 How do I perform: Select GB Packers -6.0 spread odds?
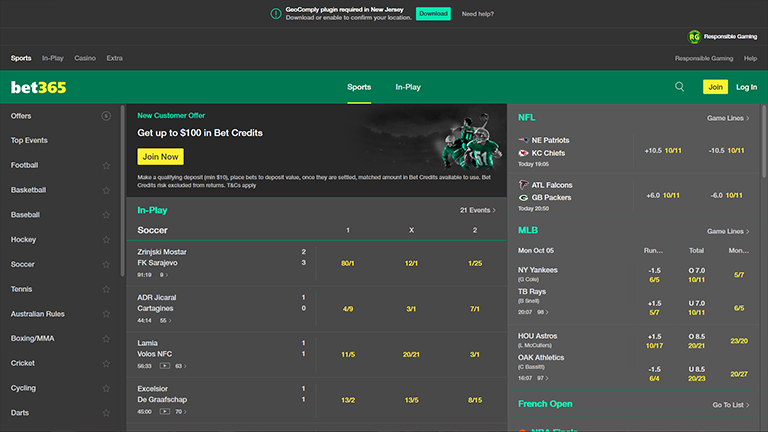tap(726, 195)
